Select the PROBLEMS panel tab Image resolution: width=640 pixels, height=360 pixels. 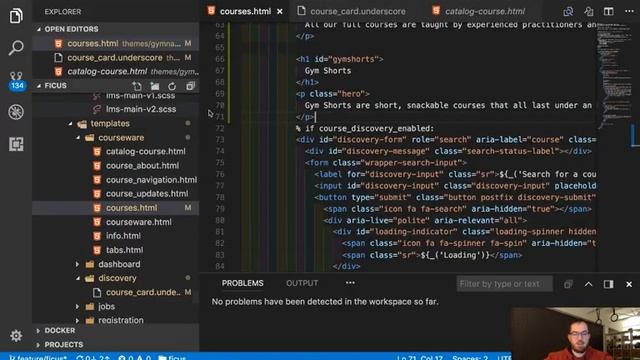click(x=242, y=283)
